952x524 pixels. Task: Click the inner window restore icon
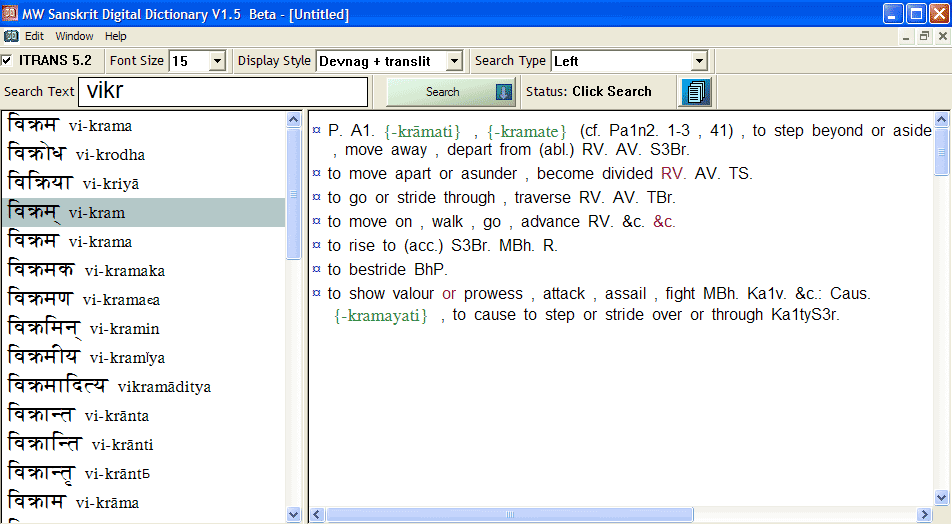click(924, 36)
